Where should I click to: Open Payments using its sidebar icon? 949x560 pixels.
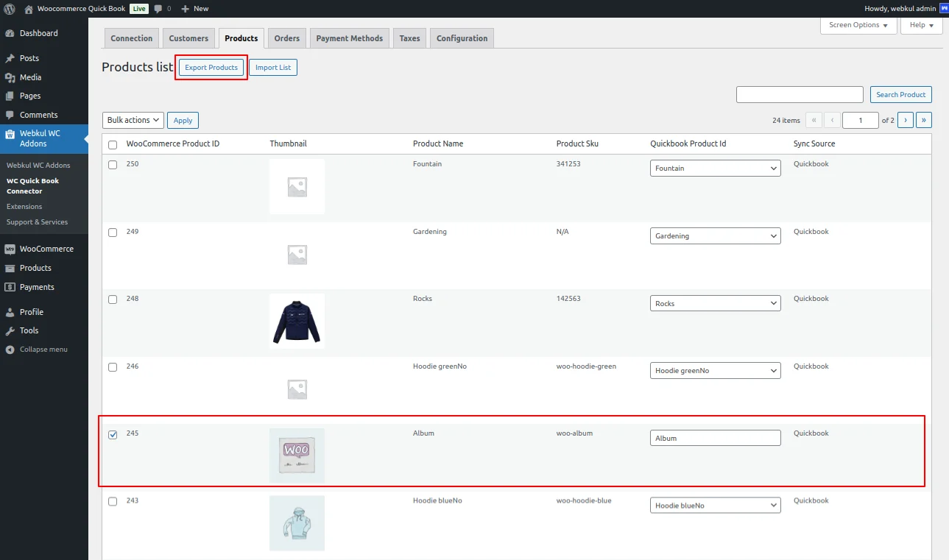10,287
